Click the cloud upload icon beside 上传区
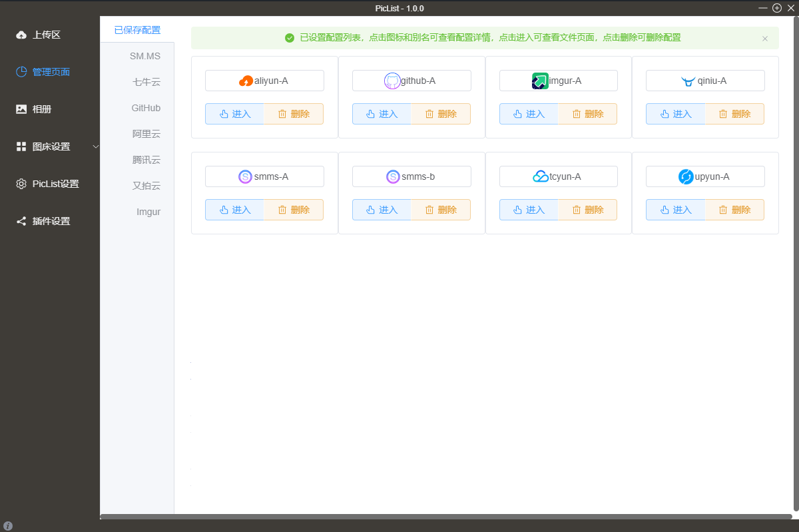This screenshot has height=532, width=799. coord(21,35)
